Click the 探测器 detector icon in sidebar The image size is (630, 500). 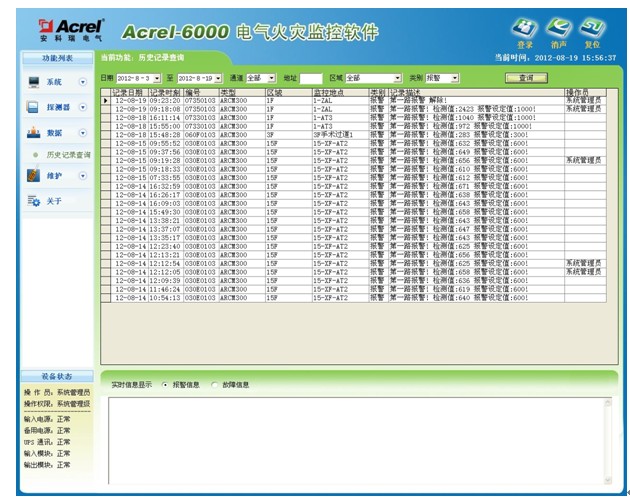click(x=32, y=107)
